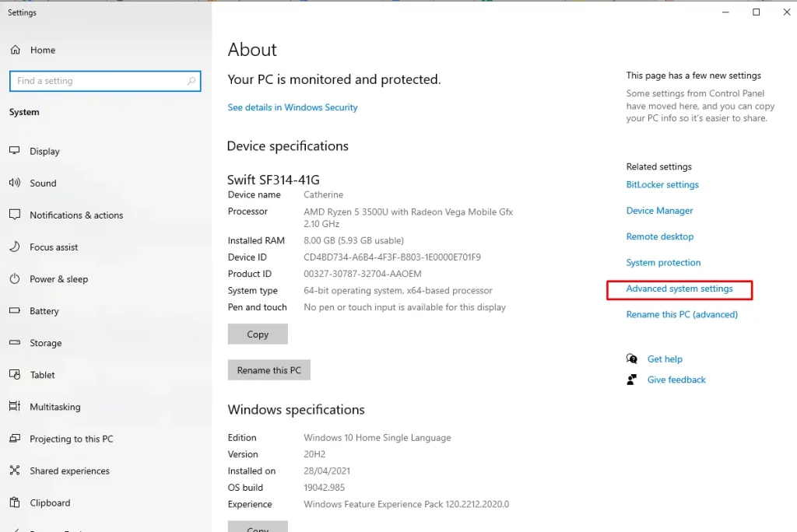The image size is (797, 532).
Task: Select the Battery icon in sidebar
Action: 15,310
